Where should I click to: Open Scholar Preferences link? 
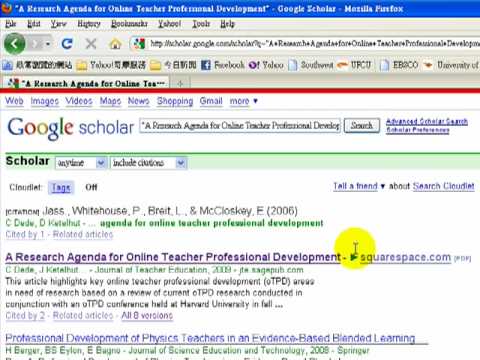coord(417,130)
